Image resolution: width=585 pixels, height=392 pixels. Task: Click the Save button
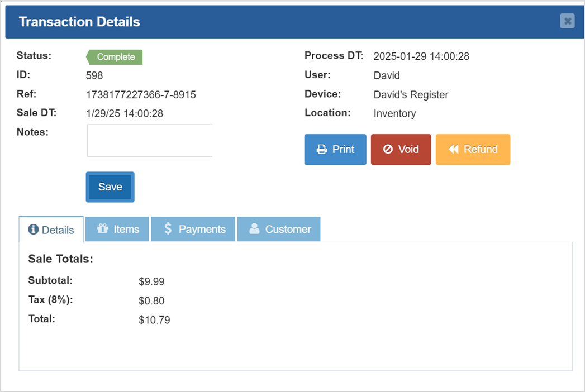click(110, 187)
